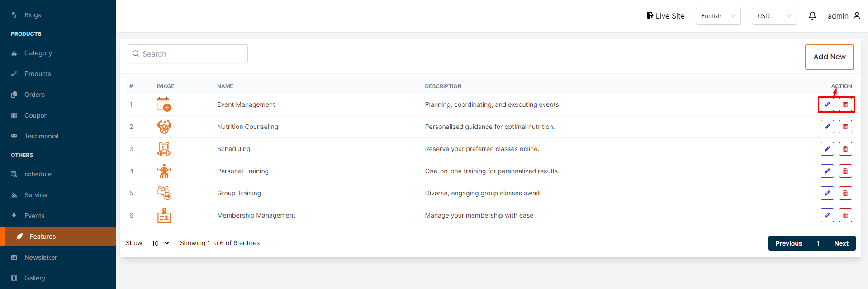This screenshot has width=868, height=289.
Task: Click the Previous pagination button
Action: point(788,243)
